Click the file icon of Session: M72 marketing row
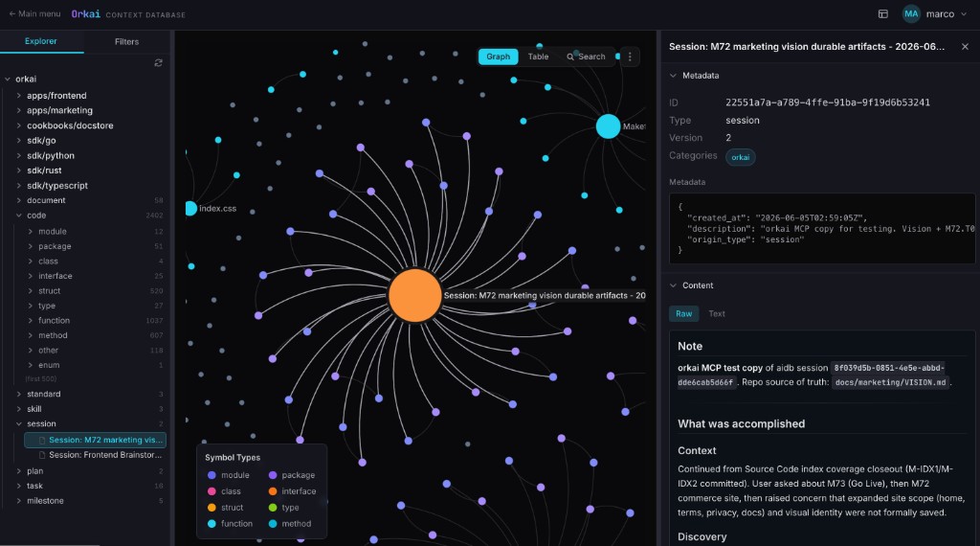The height and width of the screenshot is (546, 980). 42,441
